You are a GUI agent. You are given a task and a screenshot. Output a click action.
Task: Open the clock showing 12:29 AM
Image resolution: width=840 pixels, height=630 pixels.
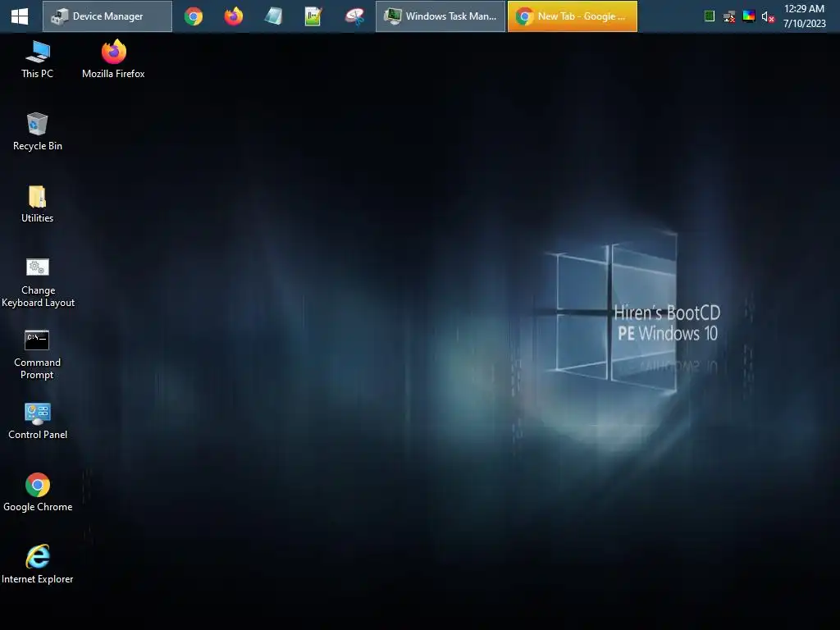pyautogui.click(x=804, y=16)
